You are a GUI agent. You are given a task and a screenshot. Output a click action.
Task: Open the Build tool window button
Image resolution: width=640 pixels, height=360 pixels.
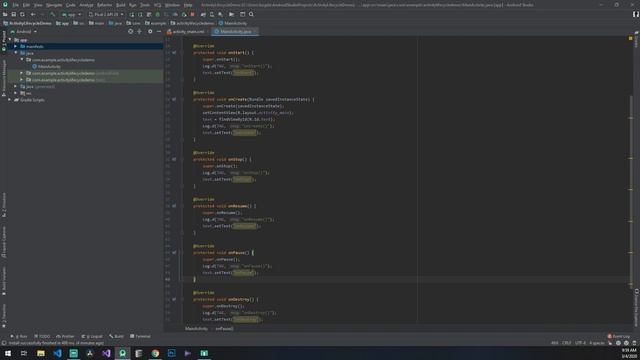point(116,336)
